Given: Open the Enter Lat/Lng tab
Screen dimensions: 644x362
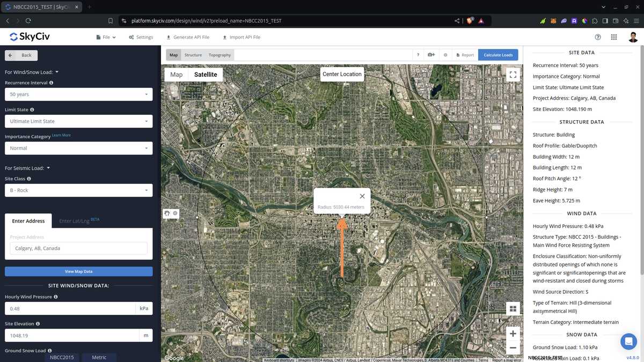Looking at the screenshot, I should coord(79,221).
